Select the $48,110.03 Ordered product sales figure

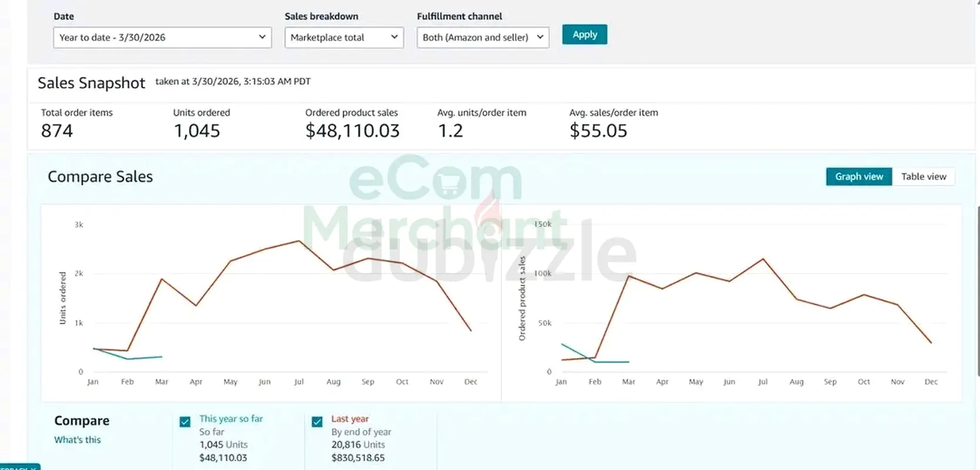352,131
